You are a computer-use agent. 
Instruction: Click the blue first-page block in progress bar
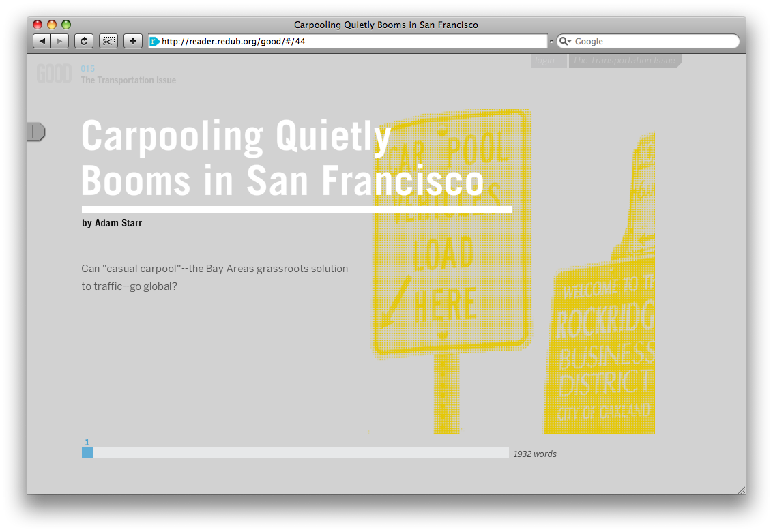click(87, 452)
